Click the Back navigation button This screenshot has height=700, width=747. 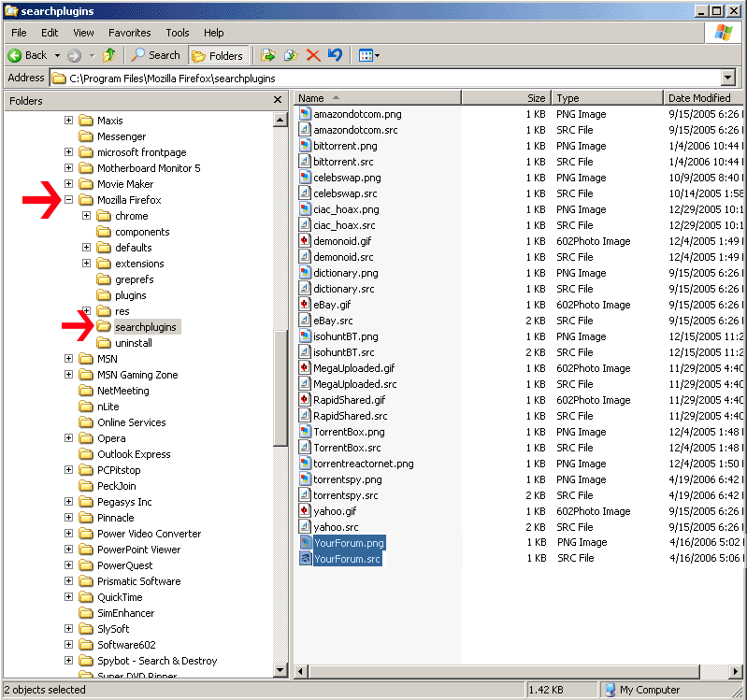click(27, 56)
